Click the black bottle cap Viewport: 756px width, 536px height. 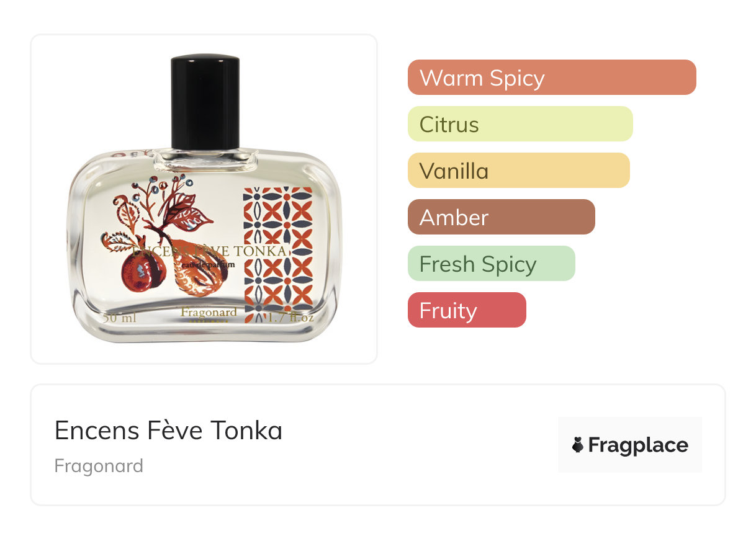point(205,102)
